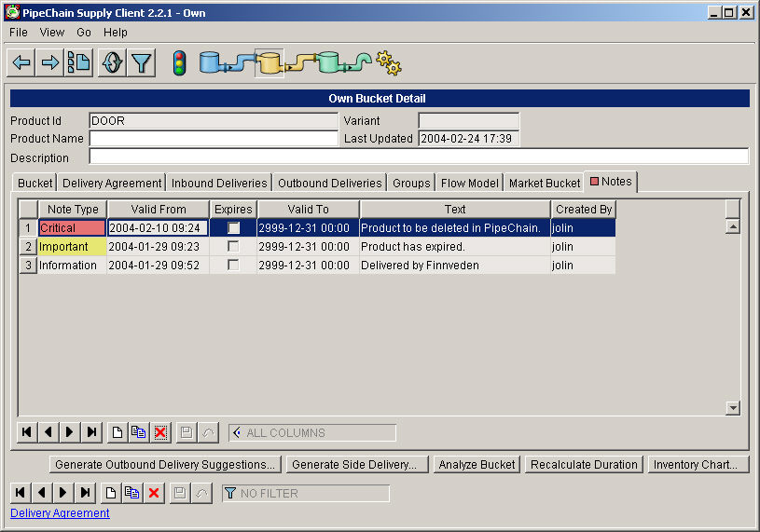Click the notes table scroll up arrow
The image size is (760, 532).
pyautogui.click(x=733, y=226)
